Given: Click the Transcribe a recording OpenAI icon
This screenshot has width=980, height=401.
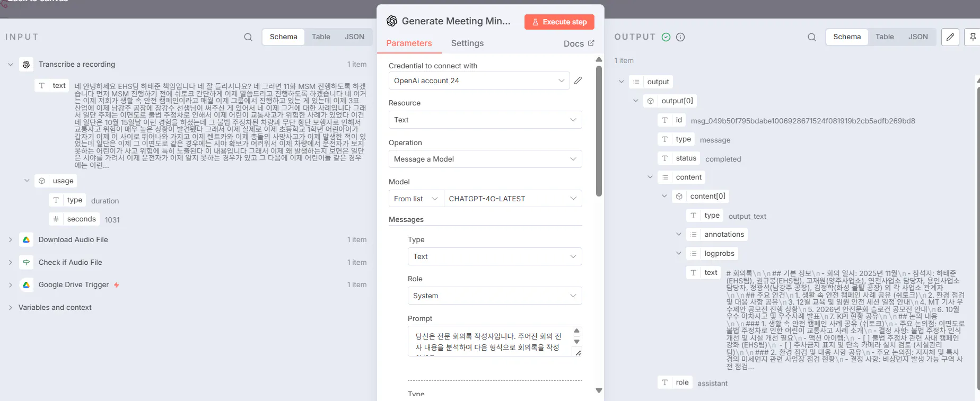Looking at the screenshot, I should [x=26, y=65].
